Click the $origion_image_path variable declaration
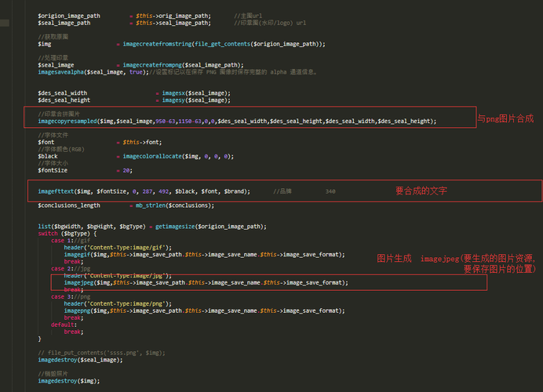The image size is (543, 392). (69, 16)
